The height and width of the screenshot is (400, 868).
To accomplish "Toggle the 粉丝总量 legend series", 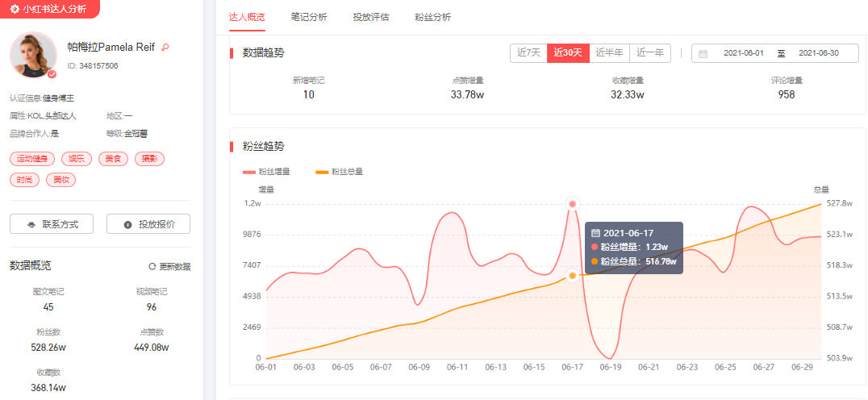I will click(x=339, y=172).
